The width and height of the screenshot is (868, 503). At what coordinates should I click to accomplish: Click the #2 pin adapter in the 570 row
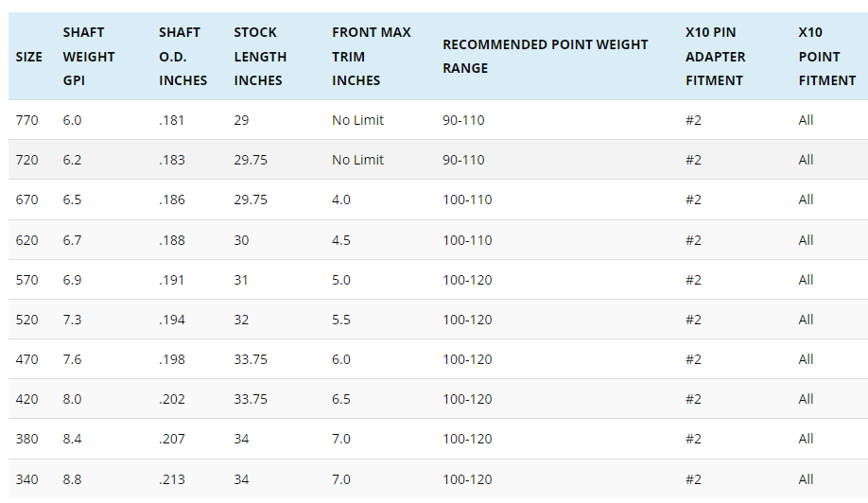[x=693, y=280]
